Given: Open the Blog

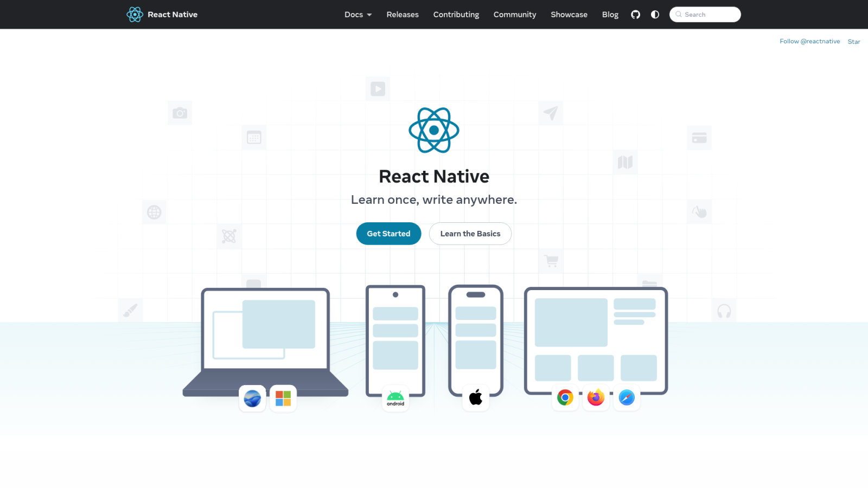Looking at the screenshot, I should coord(610,15).
